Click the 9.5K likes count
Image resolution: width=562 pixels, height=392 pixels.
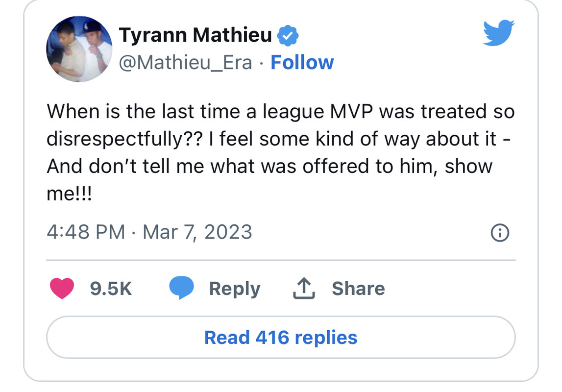(111, 289)
